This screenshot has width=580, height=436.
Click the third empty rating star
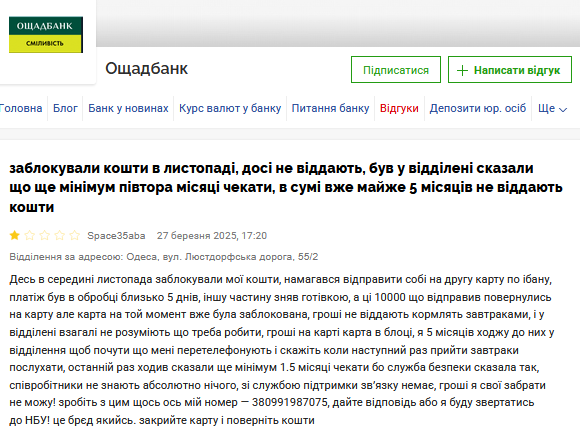(x=45, y=235)
